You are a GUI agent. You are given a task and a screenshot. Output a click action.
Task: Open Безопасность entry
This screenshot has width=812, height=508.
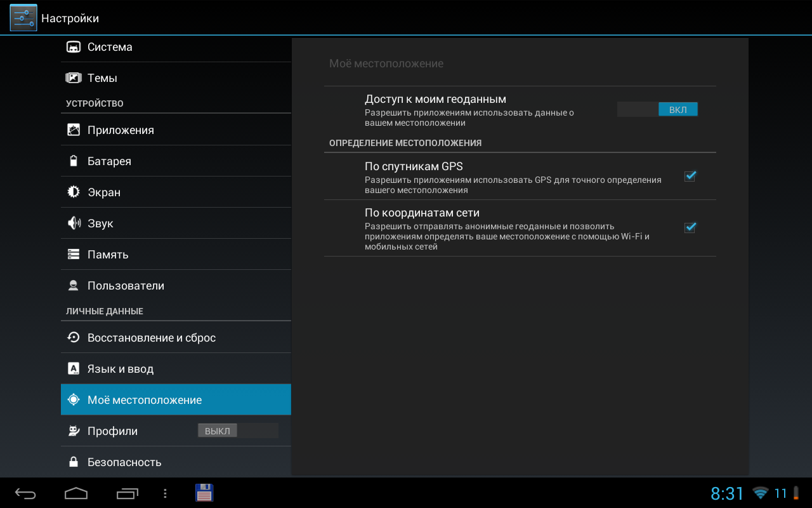[176, 462]
